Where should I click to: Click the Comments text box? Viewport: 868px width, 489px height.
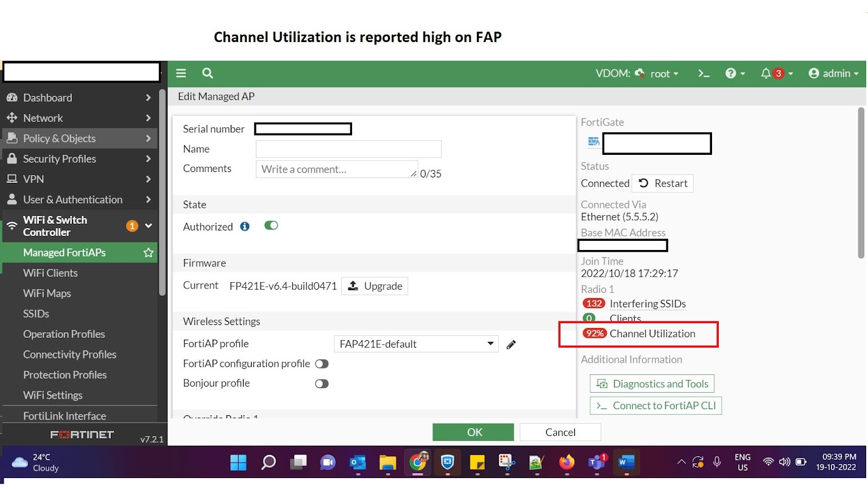tap(337, 169)
